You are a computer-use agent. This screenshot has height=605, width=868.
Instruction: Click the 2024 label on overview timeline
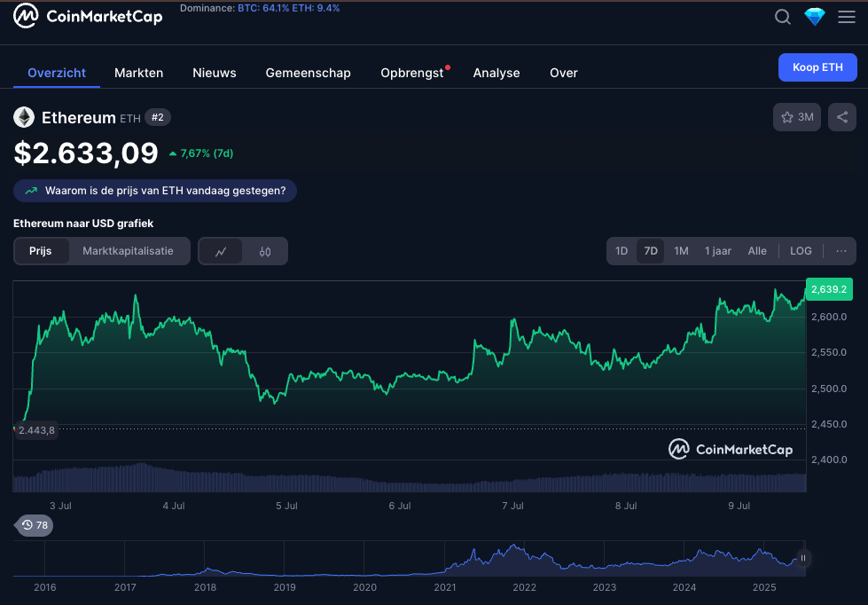point(684,587)
